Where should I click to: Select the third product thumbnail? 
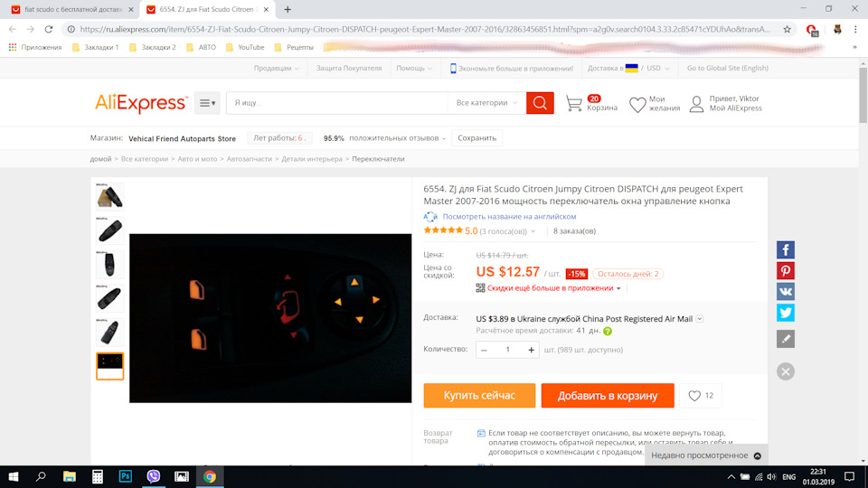click(x=109, y=264)
